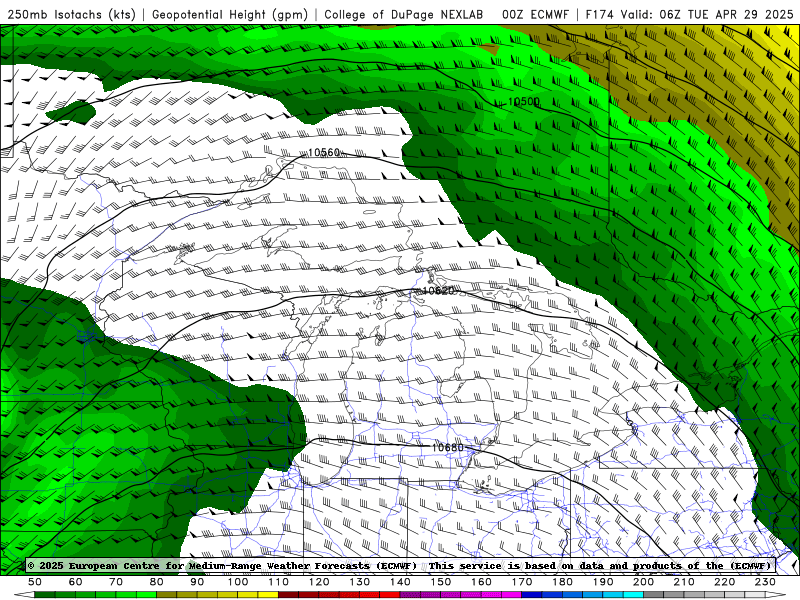Image resolution: width=800 pixels, height=600 pixels.
Task: Click the 10620 height contour label
Action: coord(439,290)
